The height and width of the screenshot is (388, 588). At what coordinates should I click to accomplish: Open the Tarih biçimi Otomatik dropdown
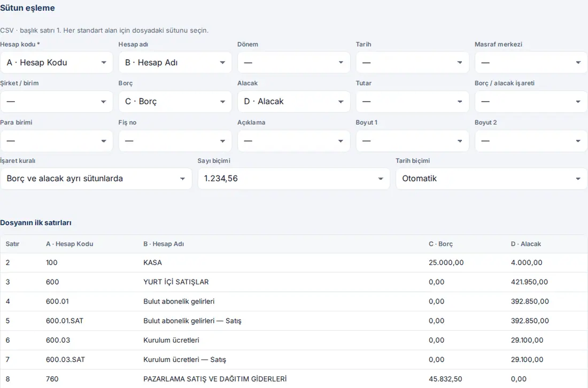[x=492, y=179]
